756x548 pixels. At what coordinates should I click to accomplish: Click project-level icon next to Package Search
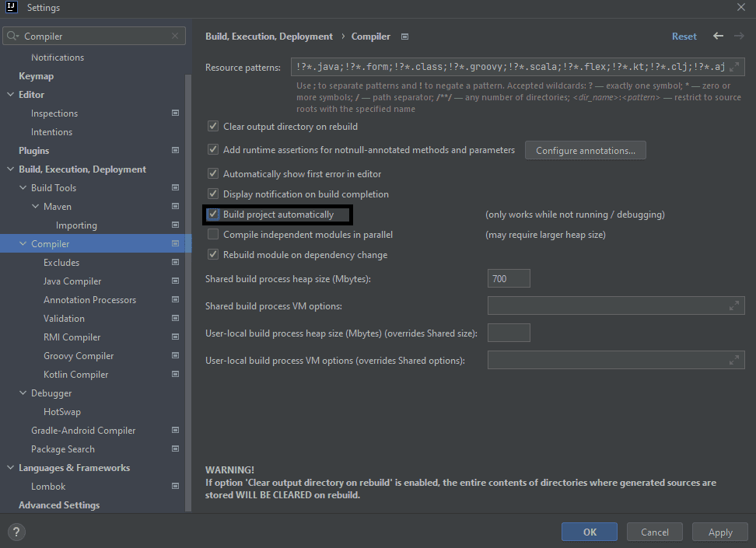click(x=176, y=449)
